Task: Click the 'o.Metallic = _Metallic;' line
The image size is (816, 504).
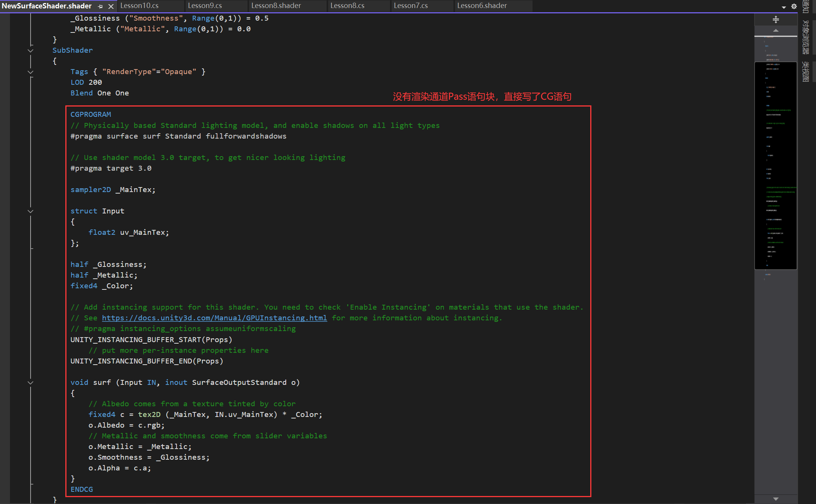Action: [140, 447]
